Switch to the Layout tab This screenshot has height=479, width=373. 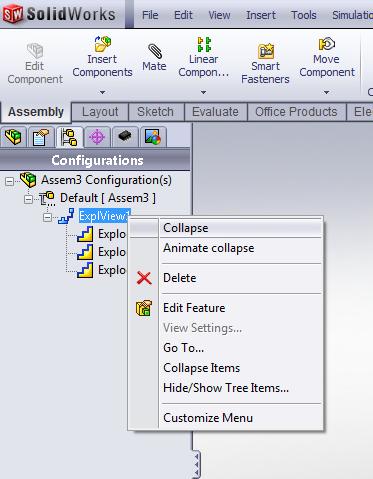[x=100, y=112]
